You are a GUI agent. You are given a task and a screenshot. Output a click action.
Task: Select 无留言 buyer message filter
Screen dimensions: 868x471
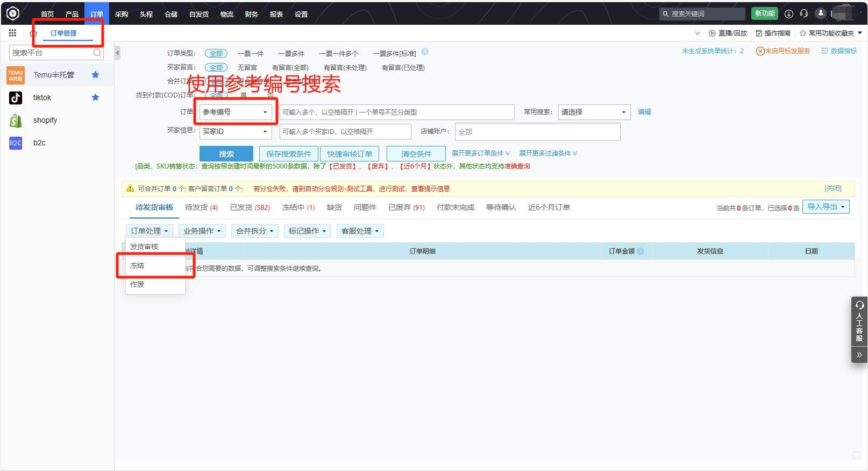pos(247,68)
